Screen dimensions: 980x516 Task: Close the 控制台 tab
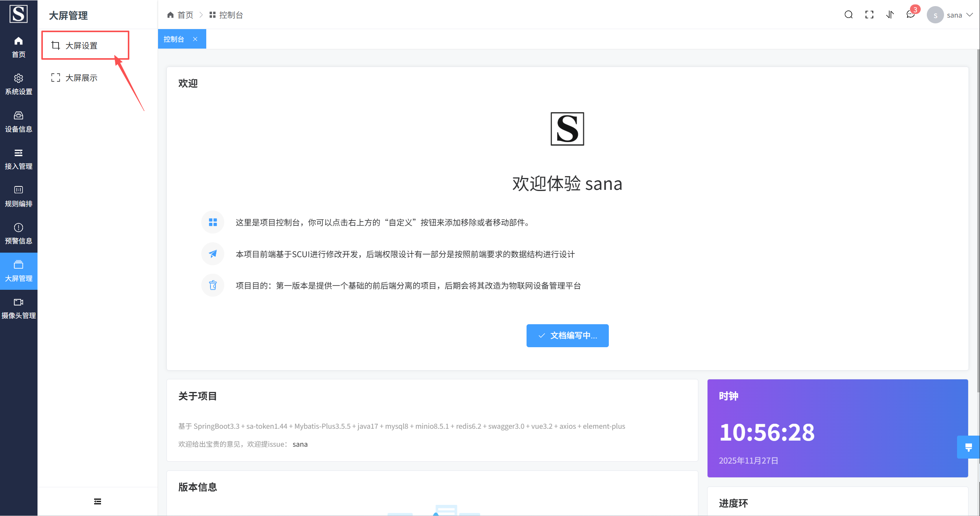[195, 39]
